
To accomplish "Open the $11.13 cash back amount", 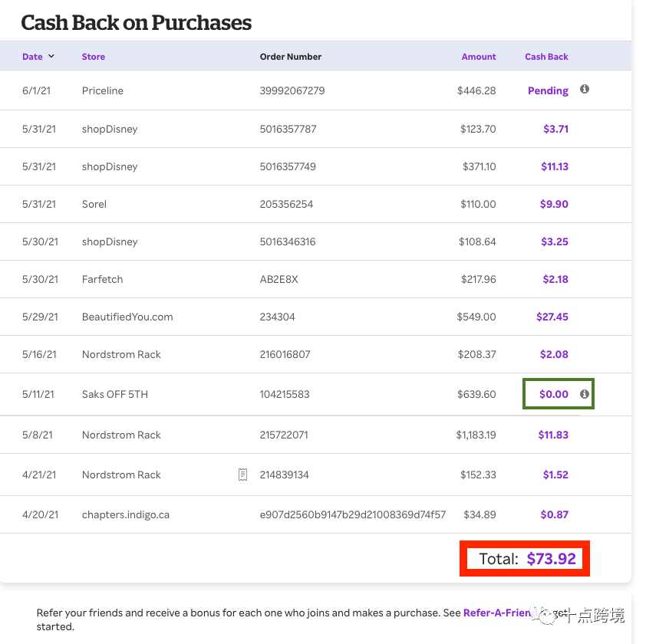I will pyautogui.click(x=554, y=166).
